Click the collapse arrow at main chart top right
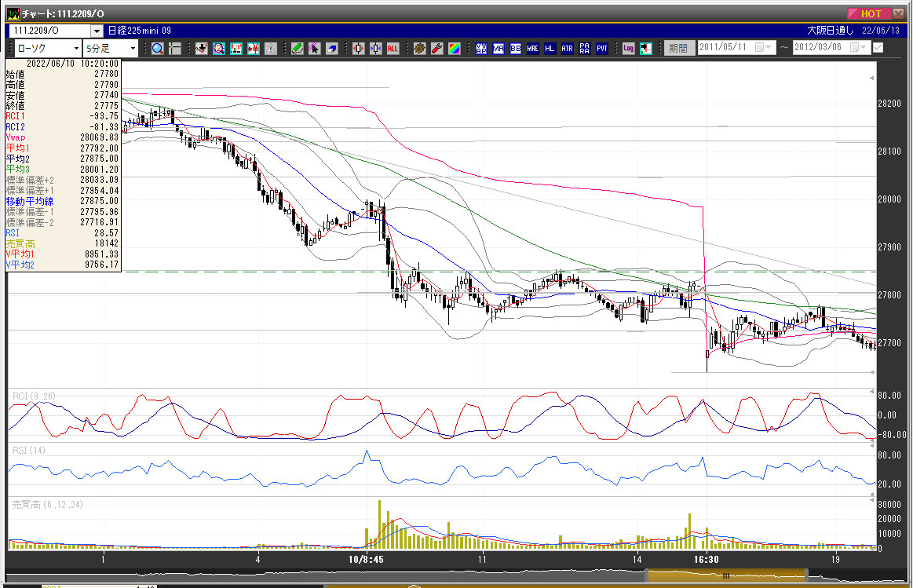Screen dimensions: 913x588 coord(871,78)
